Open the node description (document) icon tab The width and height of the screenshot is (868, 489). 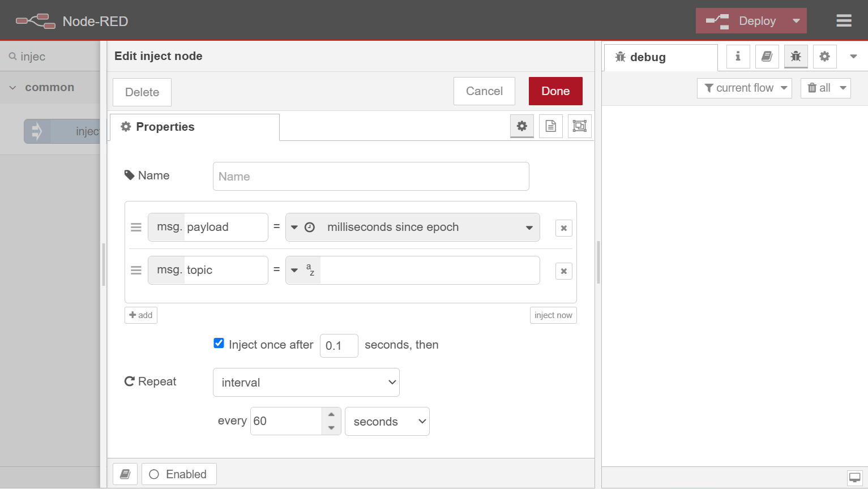(x=550, y=126)
